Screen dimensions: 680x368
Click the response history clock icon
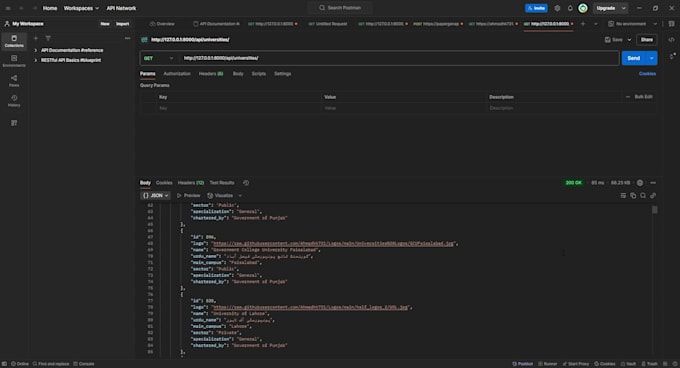click(246, 183)
